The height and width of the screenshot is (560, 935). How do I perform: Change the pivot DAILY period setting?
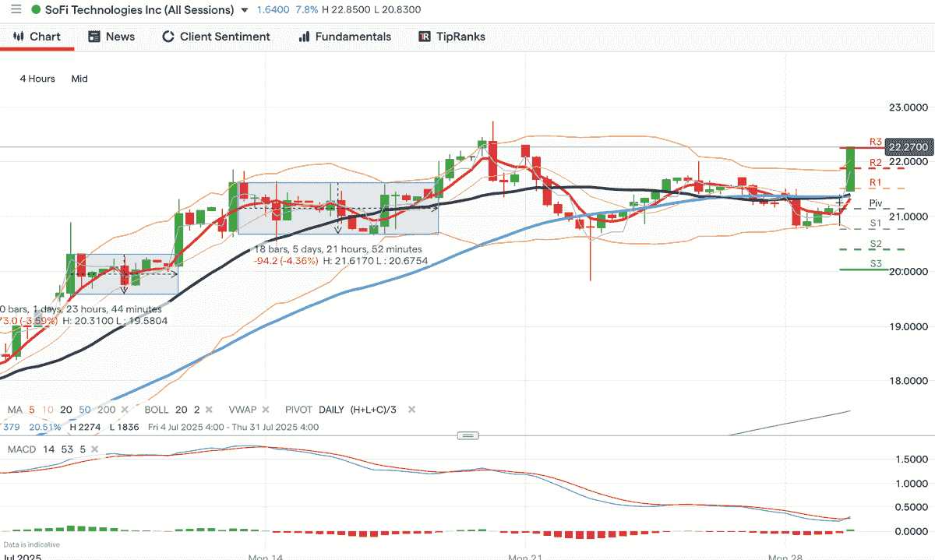[x=333, y=410]
